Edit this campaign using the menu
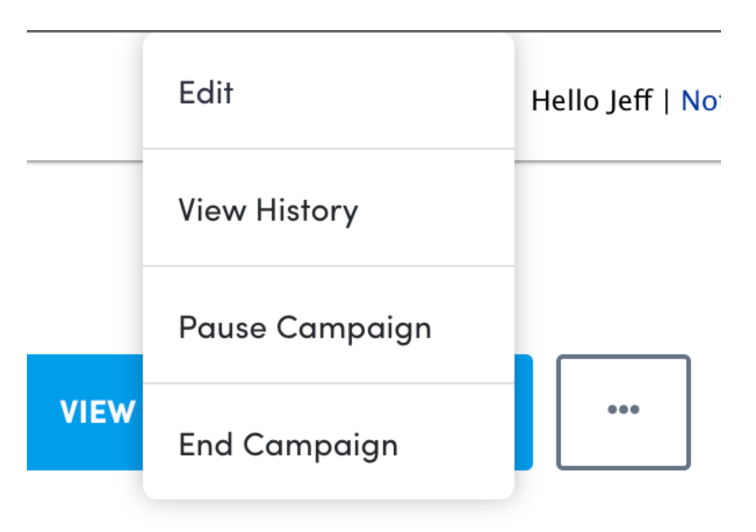 click(x=206, y=92)
